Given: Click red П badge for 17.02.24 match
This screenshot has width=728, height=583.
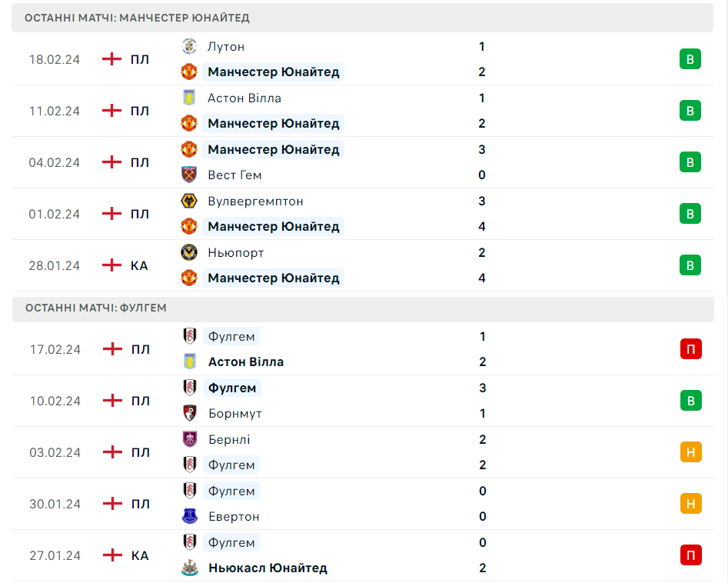Looking at the screenshot, I should tap(690, 349).
